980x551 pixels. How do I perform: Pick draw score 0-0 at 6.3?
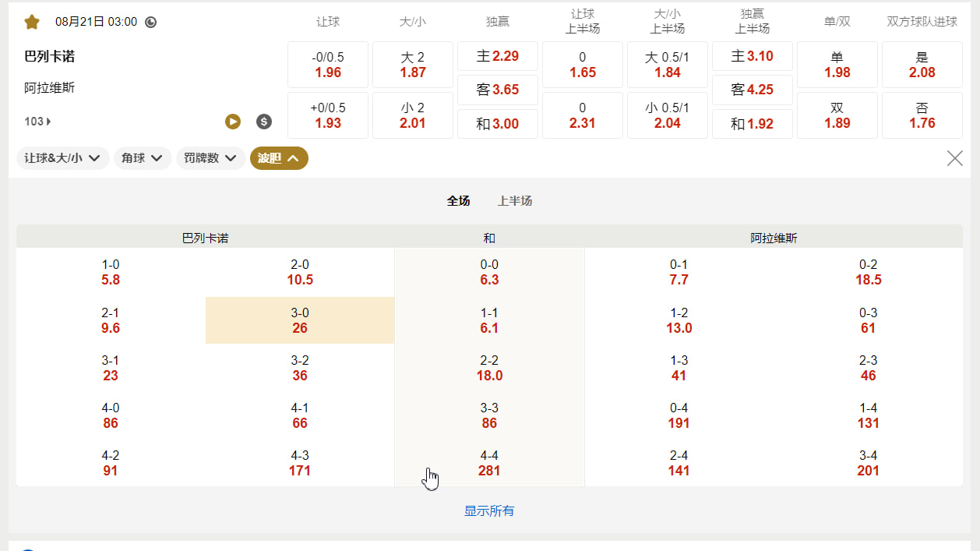(x=489, y=272)
